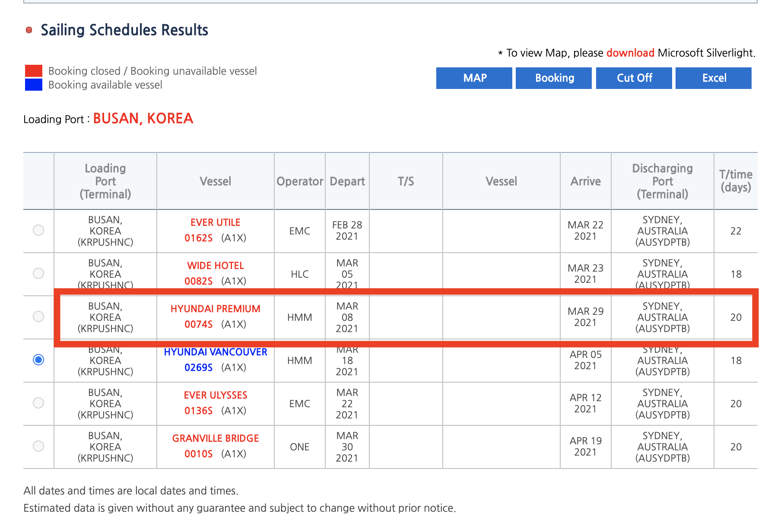Click the MAR 23 2021 arrival cell
The image size is (768, 532).
point(585,274)
